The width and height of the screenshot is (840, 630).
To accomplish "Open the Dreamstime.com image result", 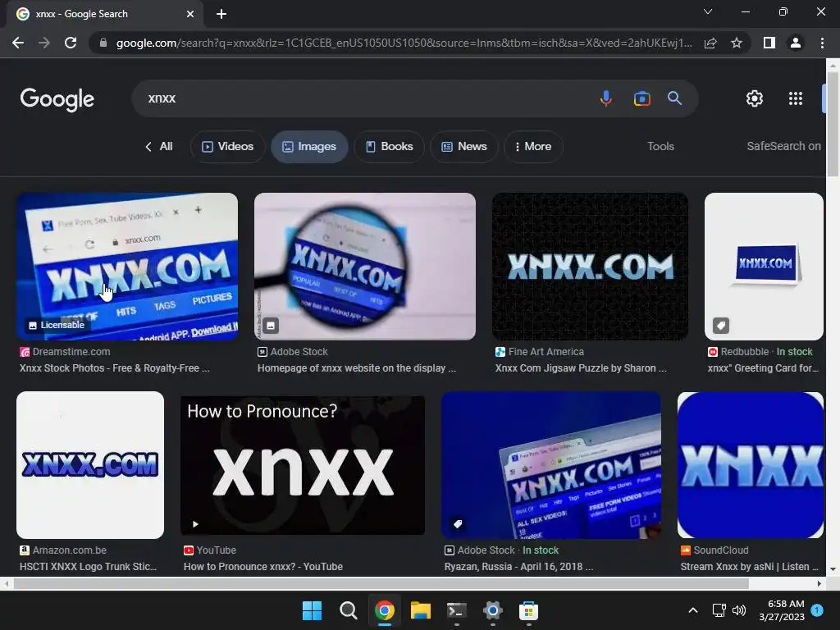I will tap(127, 267).
